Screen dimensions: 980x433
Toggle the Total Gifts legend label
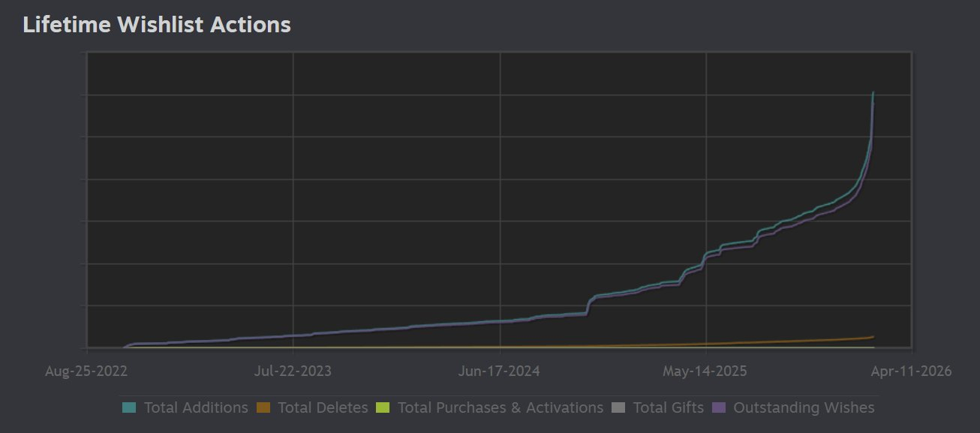coord(668,407)
